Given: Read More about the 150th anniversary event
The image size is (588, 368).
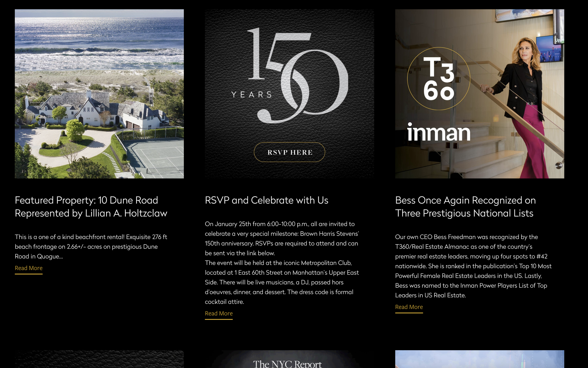Looking at the screenshot, I should pyautogui.click(x=219, y=314).
